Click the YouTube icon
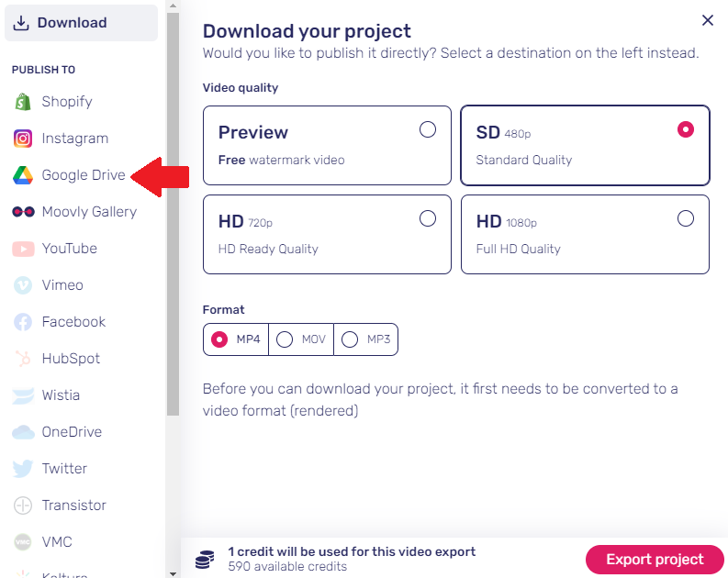 [23, 249]
